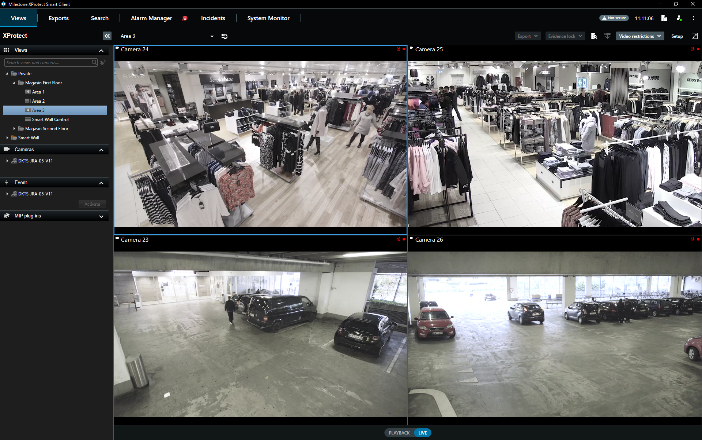Collapse the left sidebar with double-chevron icon

[x=107, y=36]
